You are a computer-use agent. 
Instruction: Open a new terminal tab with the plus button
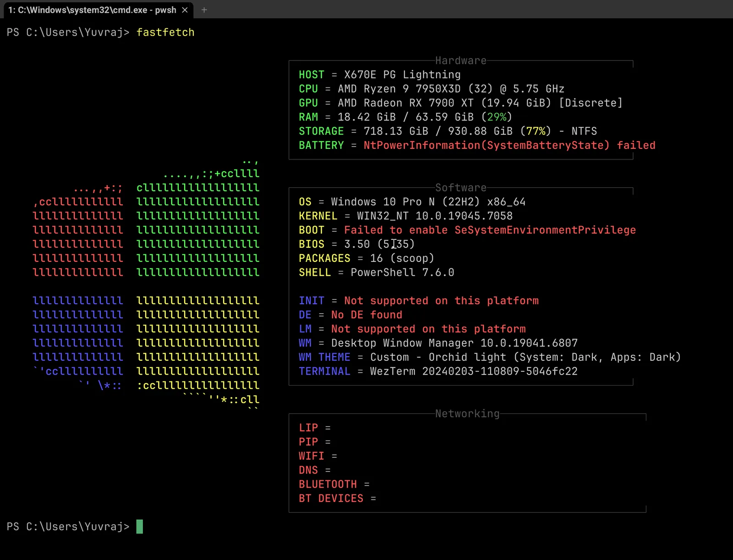(204, 10)
